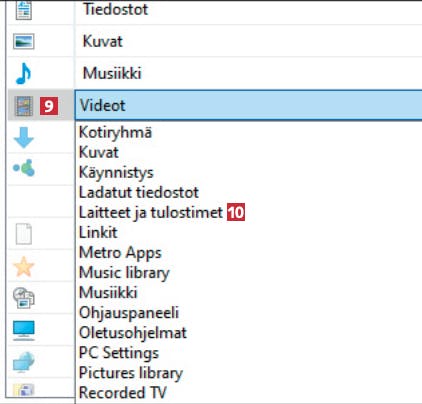Select Ladatut tiedostot entry
The width and height of the screenshot is (422, 404).
click(x=139, y=192)
